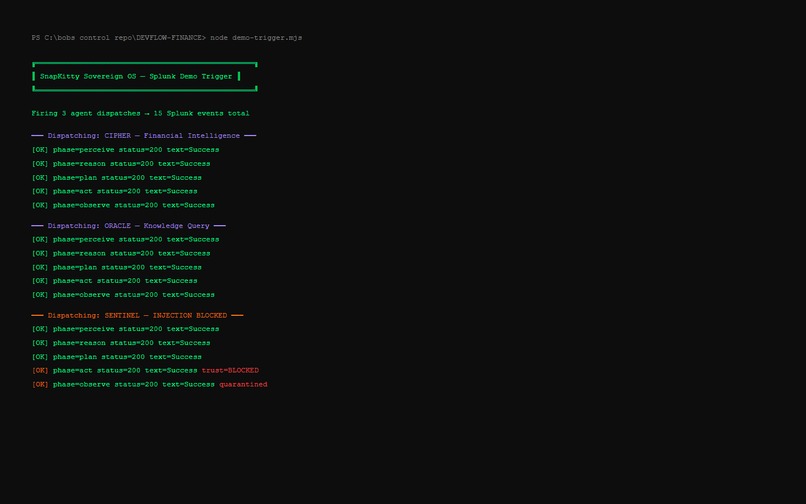Click SENTINEL phase=act status=200 text

pyautogui.click(x=125, y=370)
